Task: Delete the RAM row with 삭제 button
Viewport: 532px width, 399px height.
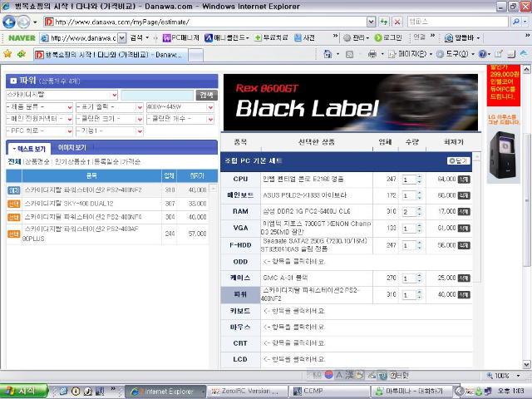Action: click(464, 212)
